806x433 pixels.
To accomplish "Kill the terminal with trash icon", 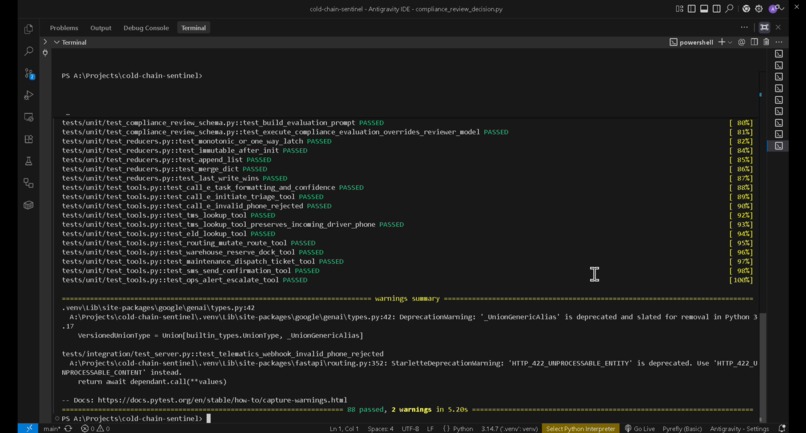I will point(766,42).
